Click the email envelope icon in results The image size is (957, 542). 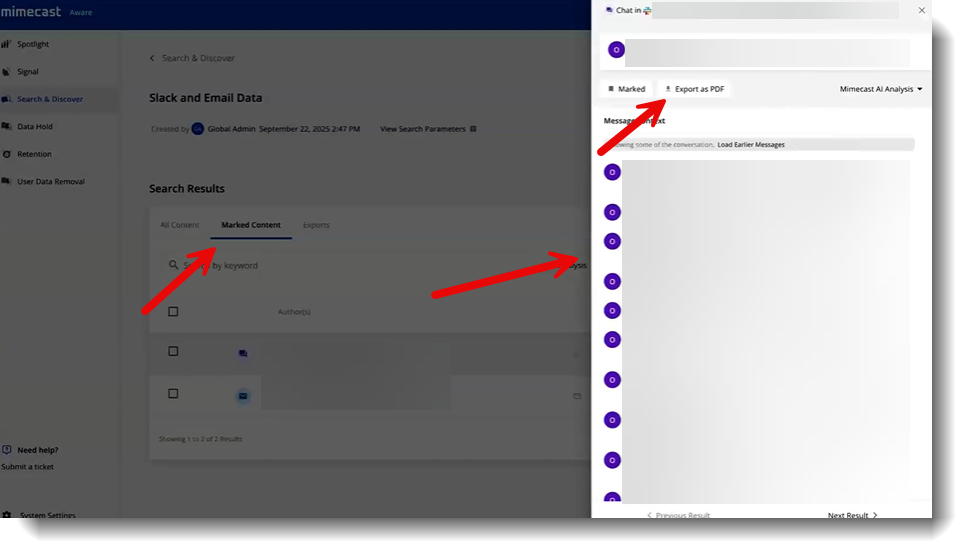[243, 396]
